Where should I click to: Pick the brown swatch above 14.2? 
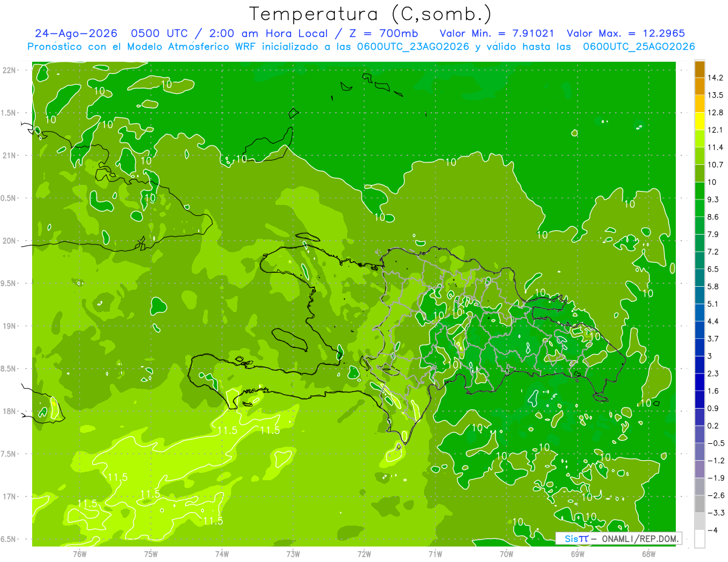pos(699,69)
